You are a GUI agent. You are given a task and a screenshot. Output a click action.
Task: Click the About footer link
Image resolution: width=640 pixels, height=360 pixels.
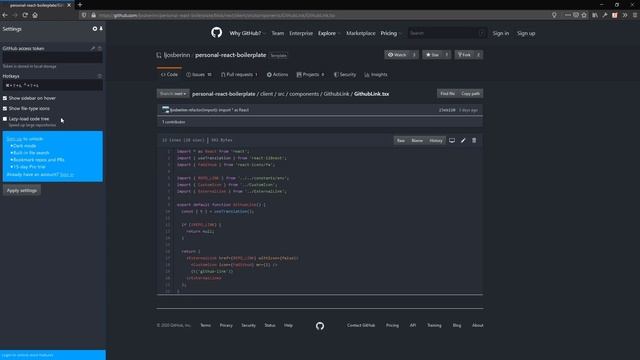[478, 325]
